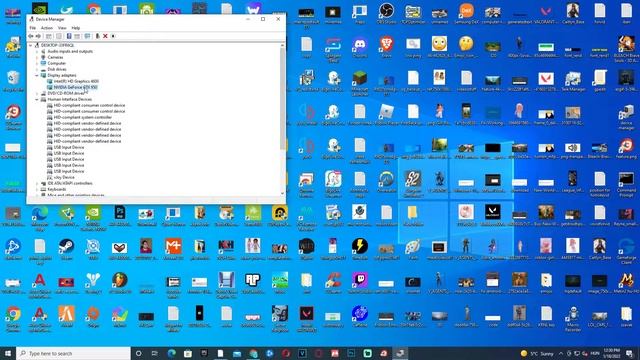Screen dimensions: 640x360
Task: Select the FL Studio fruit desktop icon
Action: 120,283
